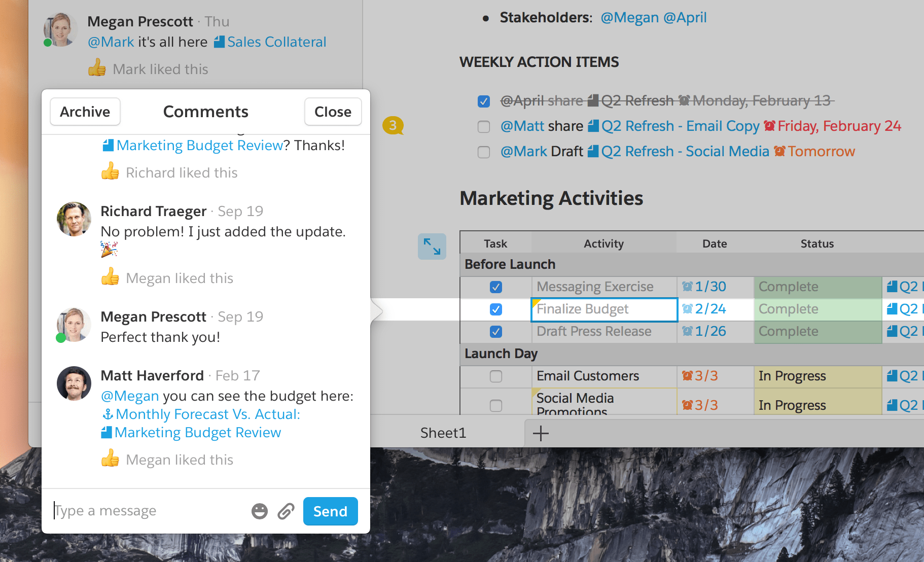
Task: Uncheck the Finalize Budget task checkbox
Action: [496, 309]
